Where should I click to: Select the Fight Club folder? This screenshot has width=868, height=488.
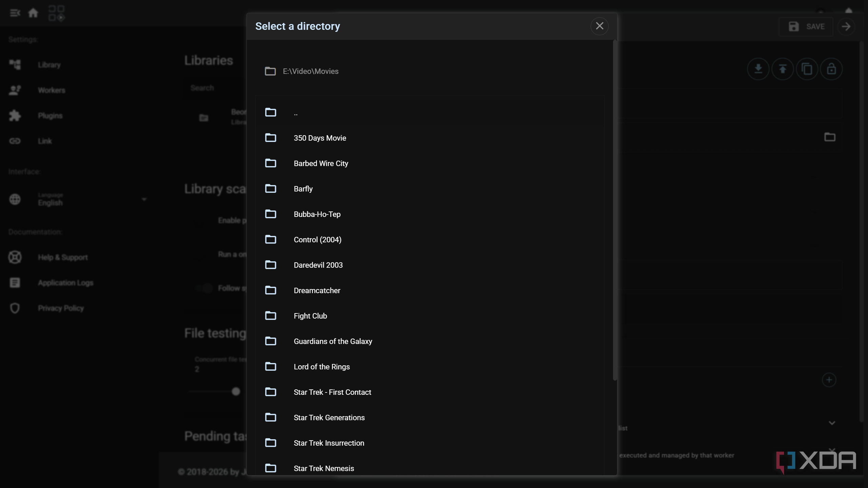(430, 316)
